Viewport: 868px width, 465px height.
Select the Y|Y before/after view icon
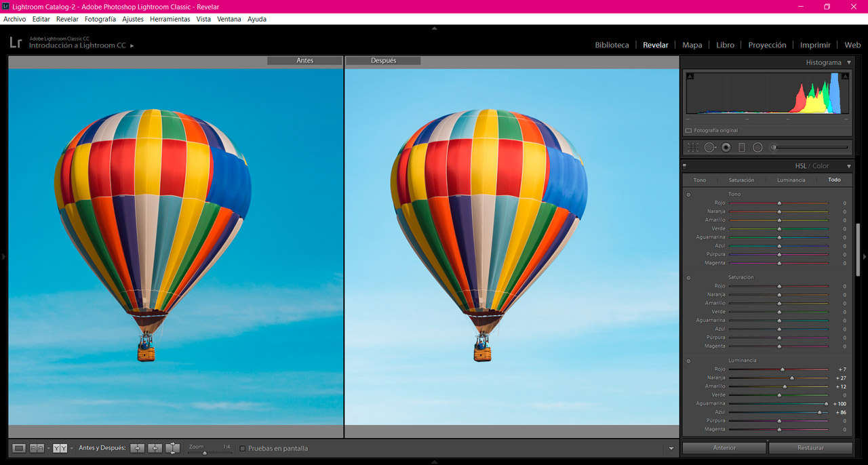pyautogui.click(x=59, y=448)
